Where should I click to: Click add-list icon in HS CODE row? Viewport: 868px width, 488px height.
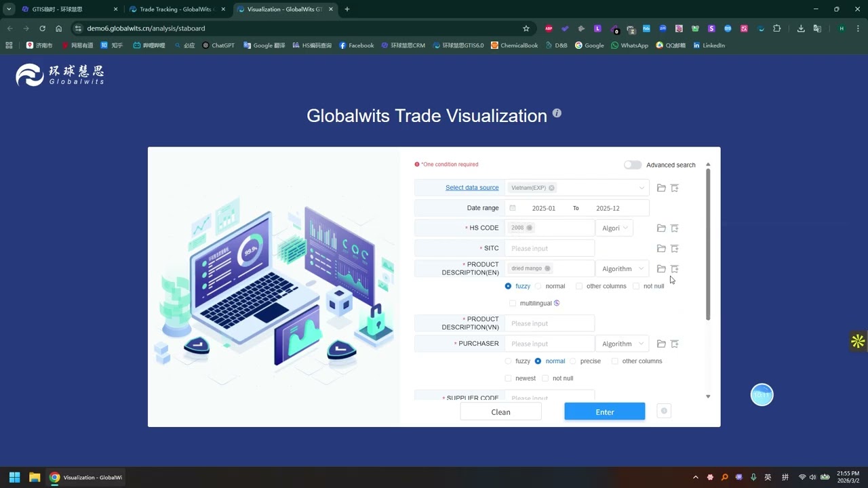(x=675, y=228)
